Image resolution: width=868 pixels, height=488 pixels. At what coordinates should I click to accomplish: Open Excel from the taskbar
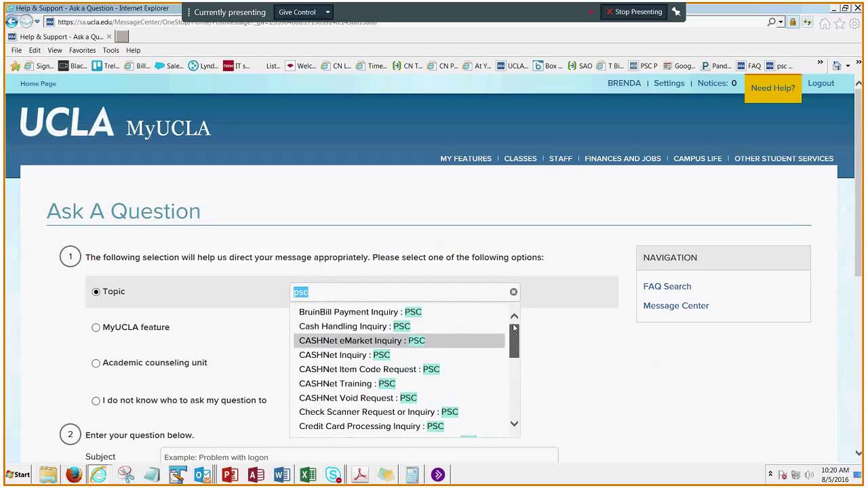click(x=307, y=474)
